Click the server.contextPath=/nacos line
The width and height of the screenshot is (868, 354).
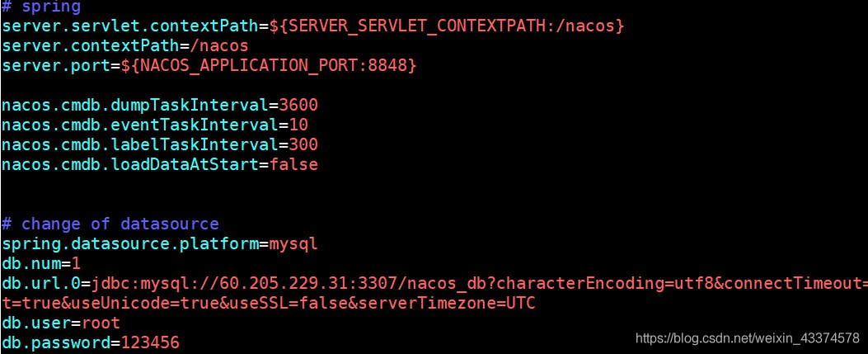125,45
